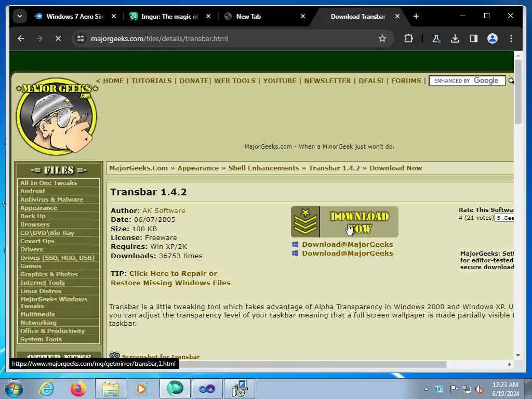This screenshot has height=399, width=532.
Task: Toggle the browser side panel icon
Action: (474, 38)
